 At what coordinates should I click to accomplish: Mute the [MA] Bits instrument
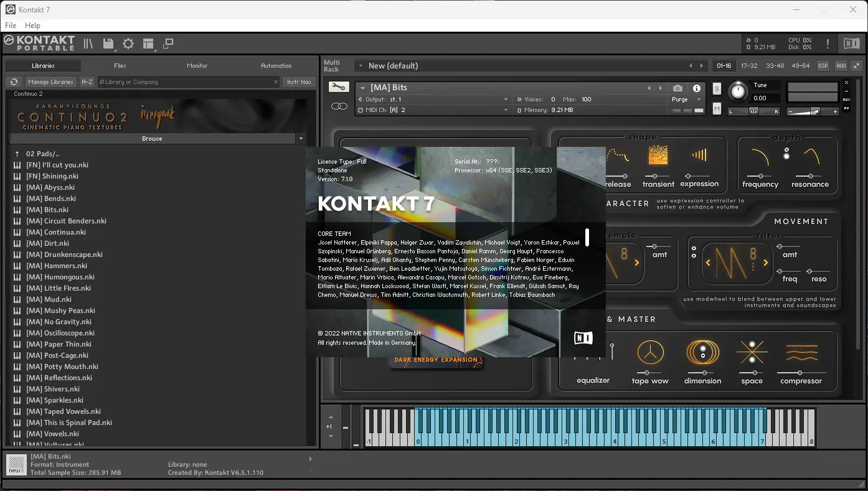click(717, 109)
